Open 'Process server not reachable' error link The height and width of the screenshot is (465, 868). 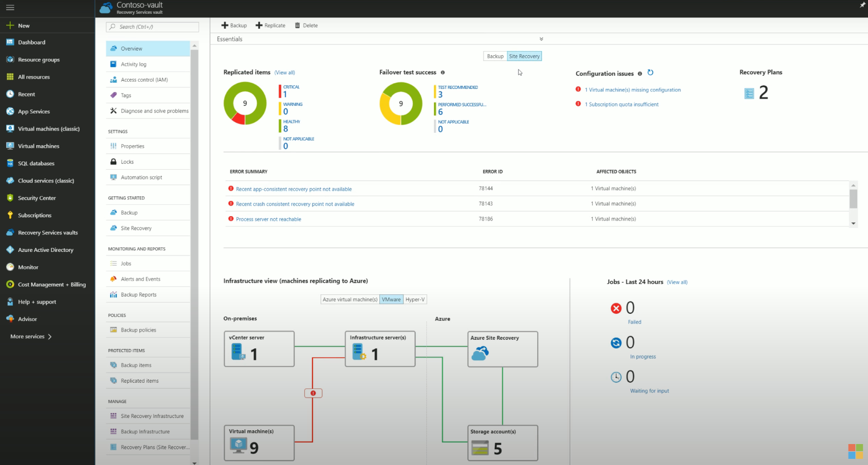(x=269, y=219)
